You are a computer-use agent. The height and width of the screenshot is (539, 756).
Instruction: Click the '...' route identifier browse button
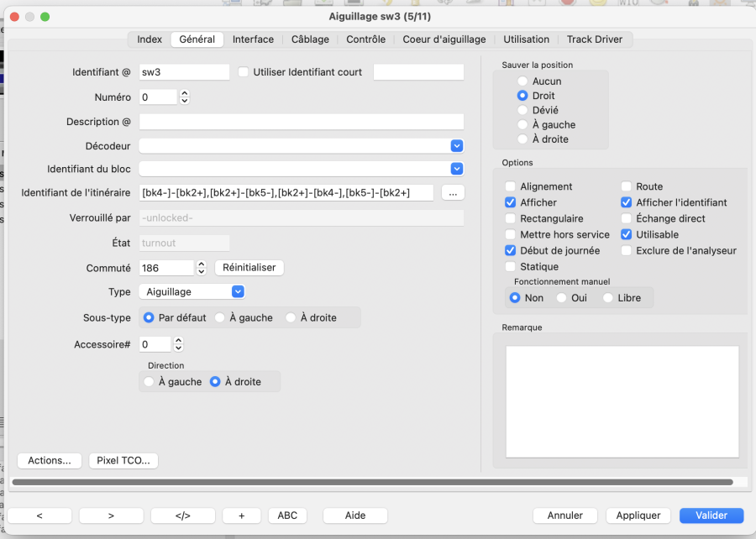(x=453, y=193)
